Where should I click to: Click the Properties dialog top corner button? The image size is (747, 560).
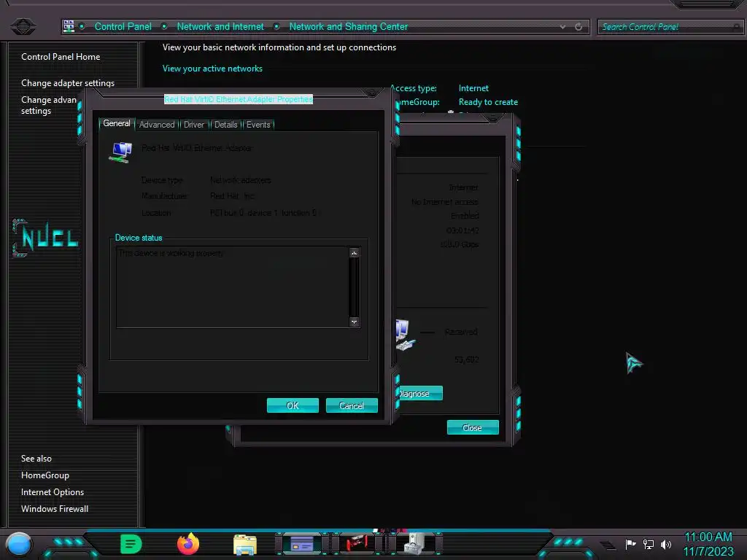tap(371, 93)
